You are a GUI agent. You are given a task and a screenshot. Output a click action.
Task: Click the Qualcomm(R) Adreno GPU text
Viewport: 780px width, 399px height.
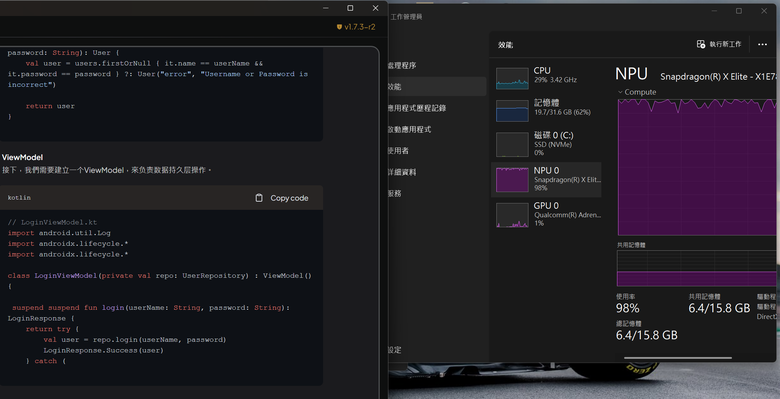click(567, 215)
